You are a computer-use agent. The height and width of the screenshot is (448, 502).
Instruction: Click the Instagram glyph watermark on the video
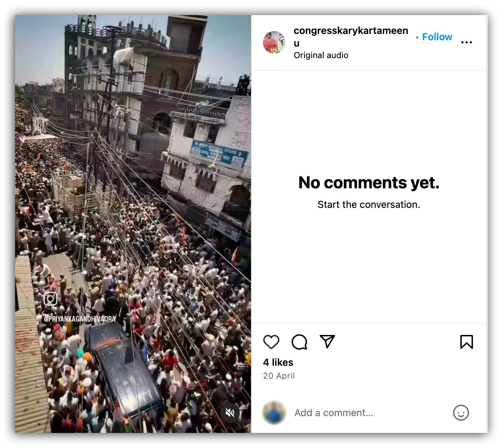click(x=51, y=299)
